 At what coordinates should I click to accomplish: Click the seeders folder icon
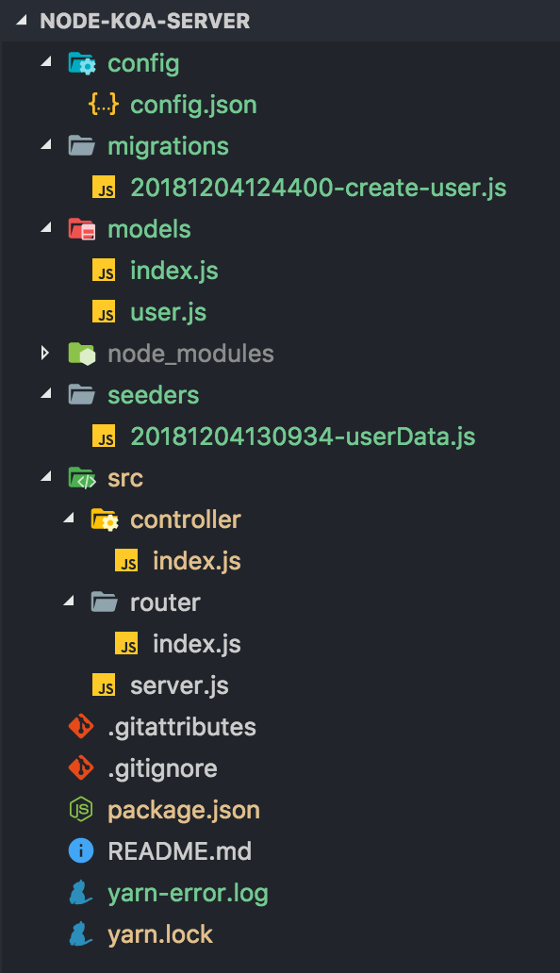tap(81, 395)
